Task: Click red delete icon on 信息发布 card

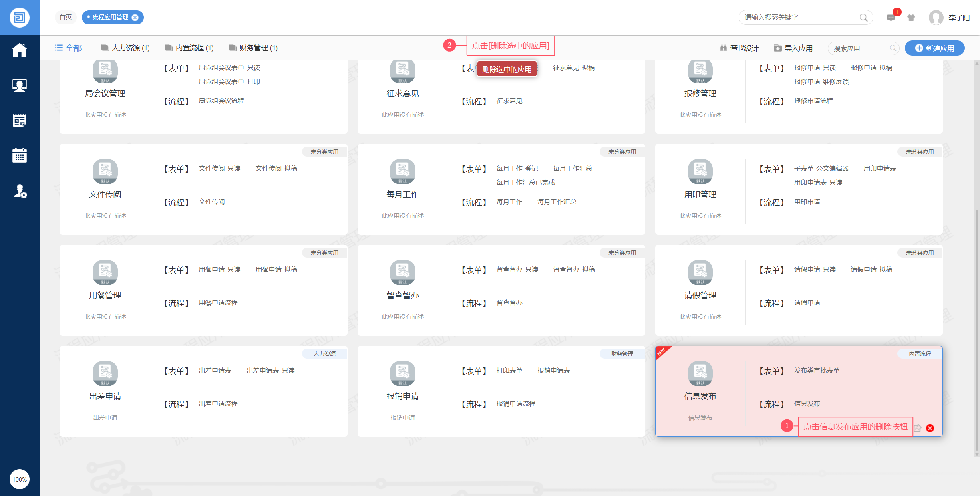Action: click(x=930, y=428)
